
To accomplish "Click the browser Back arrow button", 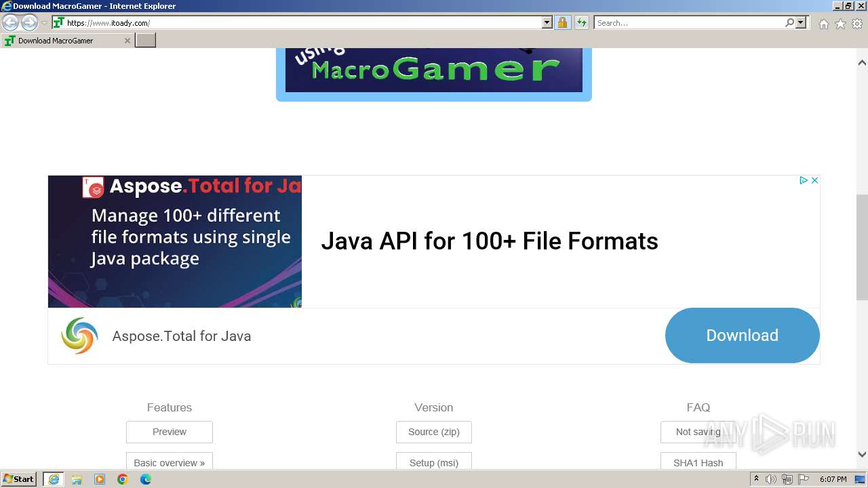I will click(10, 23).
